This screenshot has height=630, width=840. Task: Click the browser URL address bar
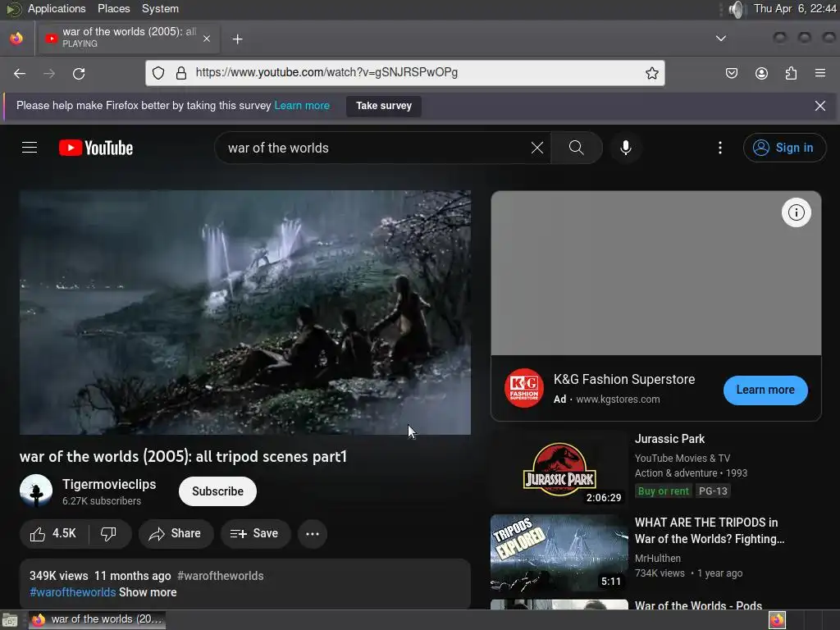click(x=404, y=73)
